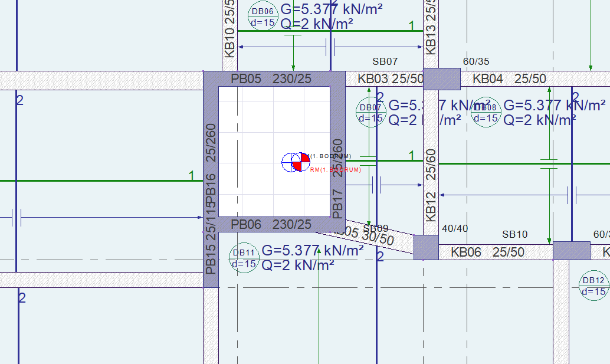This screenshot has width=610, height=364.
Task: Select beam KB06 25/50 label
Action: (487, 252)
